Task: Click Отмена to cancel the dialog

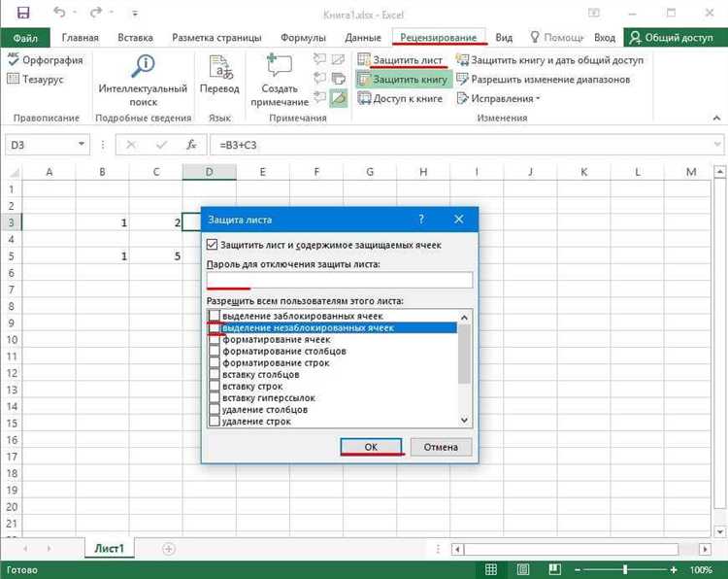Action: (441, 447)
